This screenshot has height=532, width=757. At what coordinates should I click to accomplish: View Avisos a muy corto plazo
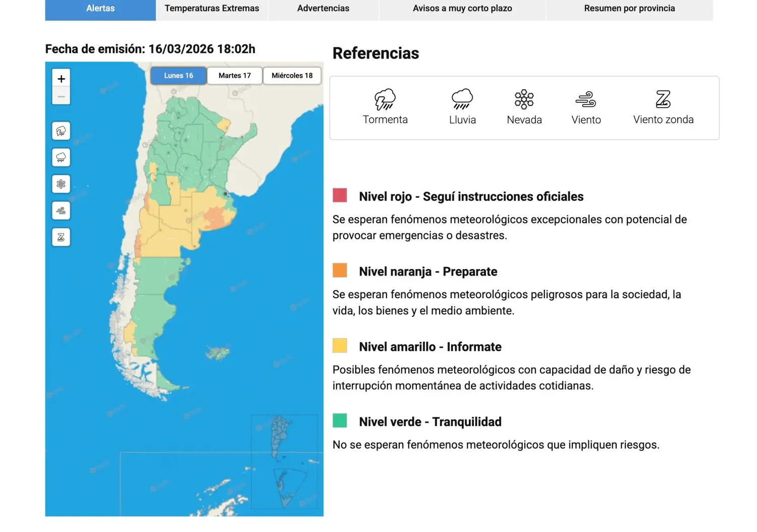[462, 9]
